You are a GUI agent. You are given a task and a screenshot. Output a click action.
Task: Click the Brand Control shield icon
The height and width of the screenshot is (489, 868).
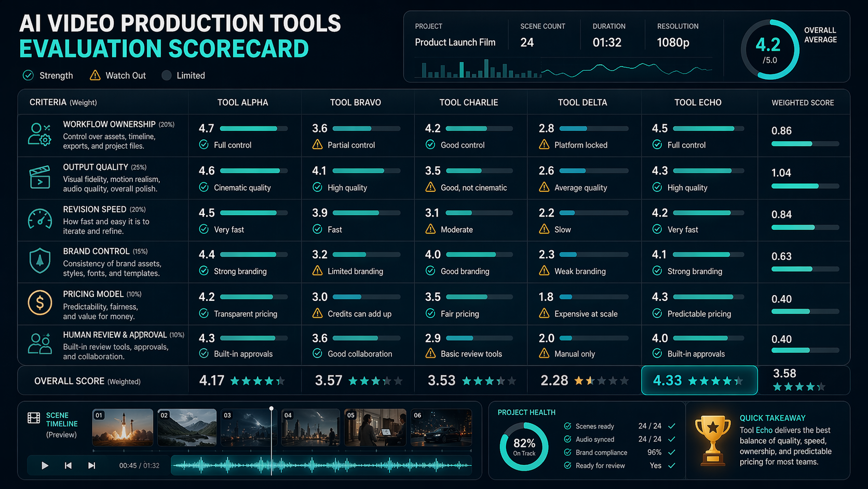[40, 261]
